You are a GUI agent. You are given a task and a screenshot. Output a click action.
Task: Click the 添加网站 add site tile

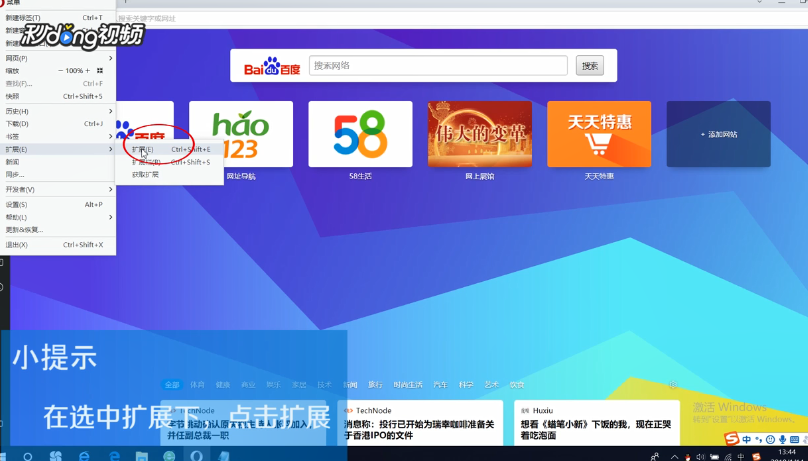tap(718, 134)
